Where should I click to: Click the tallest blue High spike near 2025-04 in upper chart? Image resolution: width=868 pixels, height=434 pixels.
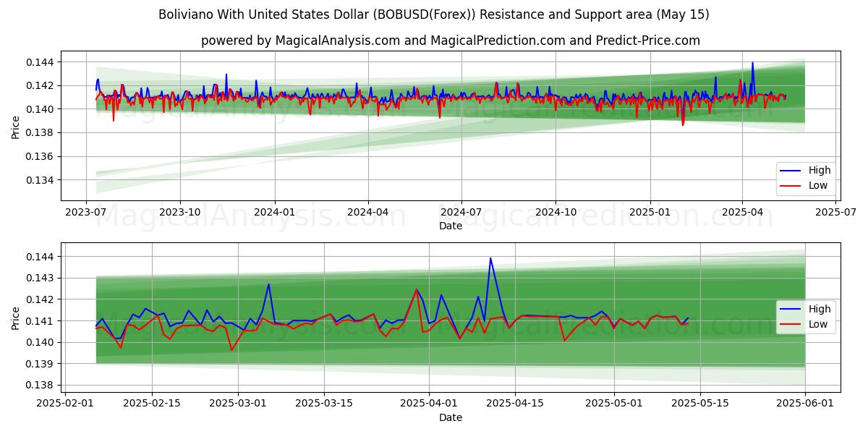752,63
